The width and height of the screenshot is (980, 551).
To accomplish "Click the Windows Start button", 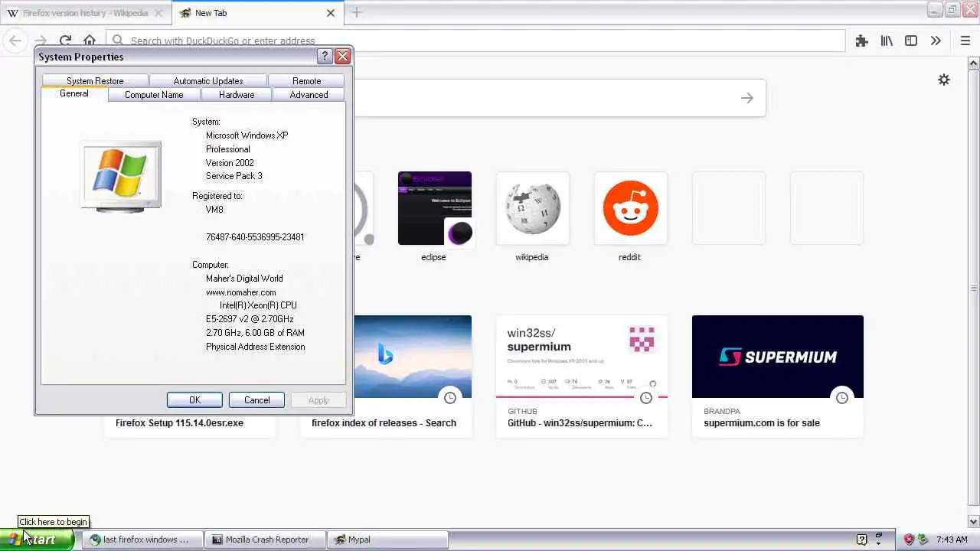I will 37,540.
